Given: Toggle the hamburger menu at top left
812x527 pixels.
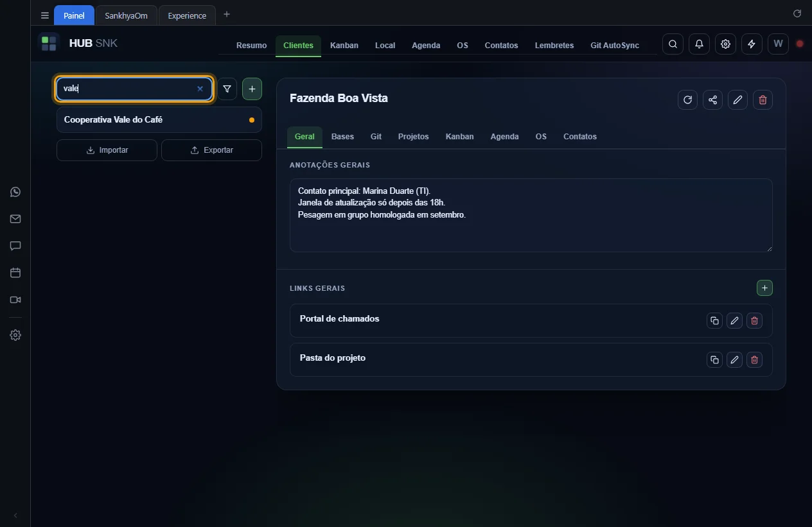Looking at the screenshot, I should [44, 15].
